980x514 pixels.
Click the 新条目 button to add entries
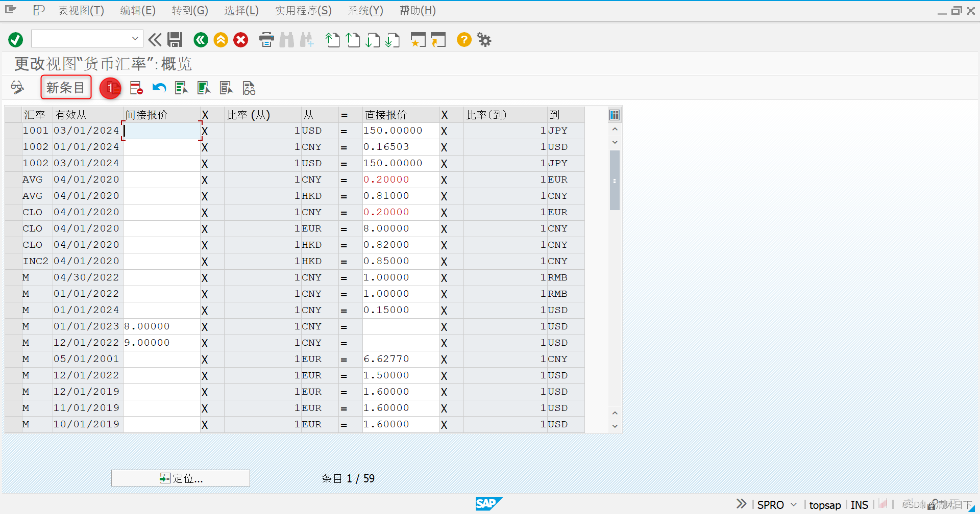pos(66,87)
